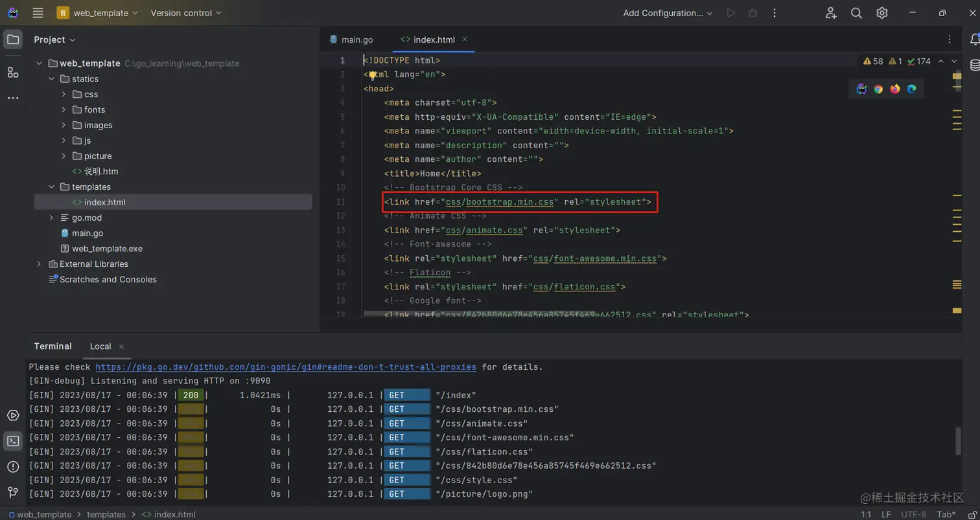
Task: Switch to the main.go editor tab
Action: [351, 40]
